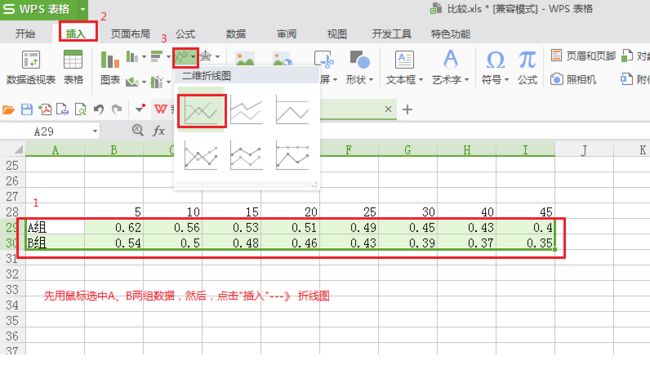Viewport: 650px width, 392px height.
Task: Click the line chart icon in ribbon
Action: pos(182,57)
